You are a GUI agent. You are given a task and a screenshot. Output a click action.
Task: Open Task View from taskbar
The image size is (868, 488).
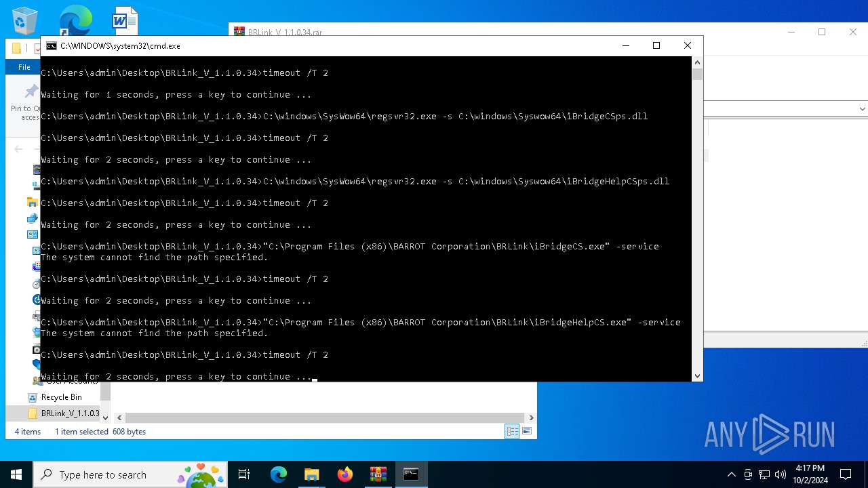[244, 474]
